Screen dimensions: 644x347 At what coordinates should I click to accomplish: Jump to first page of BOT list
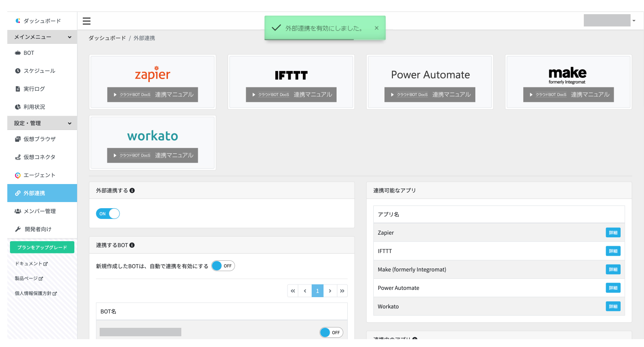click(x=293, y=291)
